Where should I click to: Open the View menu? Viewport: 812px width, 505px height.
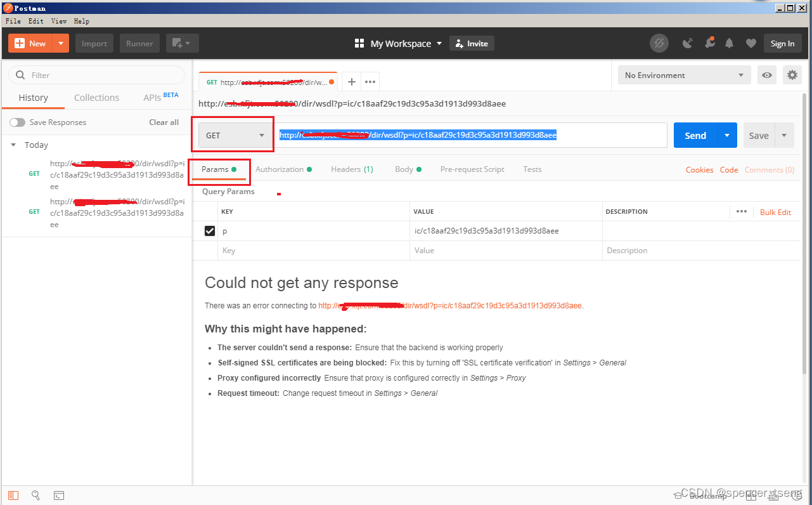click(x=59, y=21)
